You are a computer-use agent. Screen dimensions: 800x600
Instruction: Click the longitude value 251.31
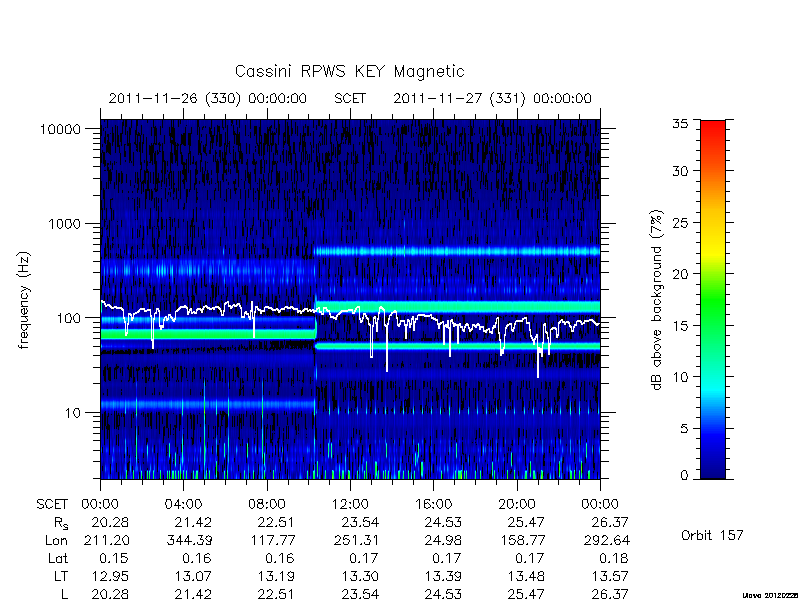356,540
